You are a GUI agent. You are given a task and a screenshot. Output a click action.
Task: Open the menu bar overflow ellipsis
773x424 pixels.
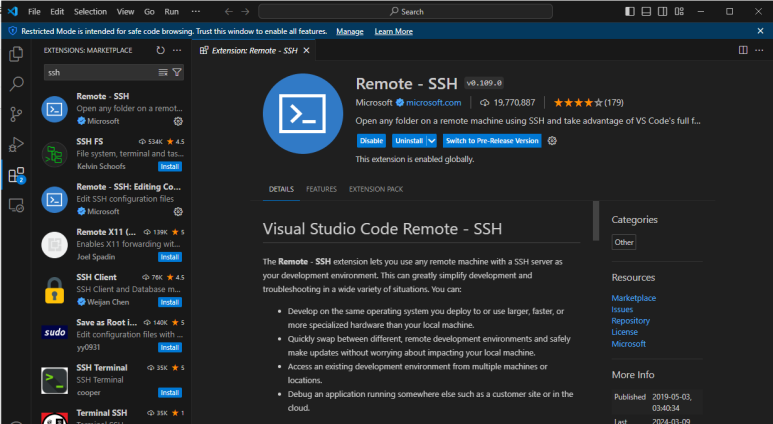(x=196, y=11)
